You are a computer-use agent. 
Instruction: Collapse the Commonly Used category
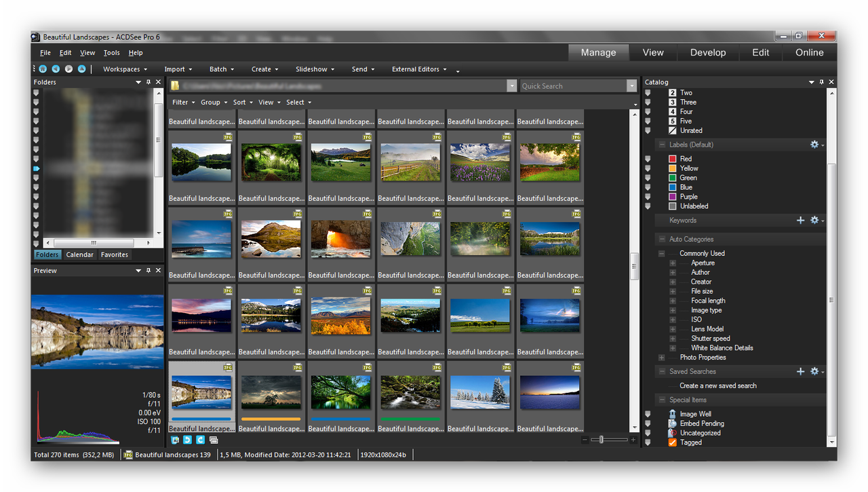tap(661, 253)
